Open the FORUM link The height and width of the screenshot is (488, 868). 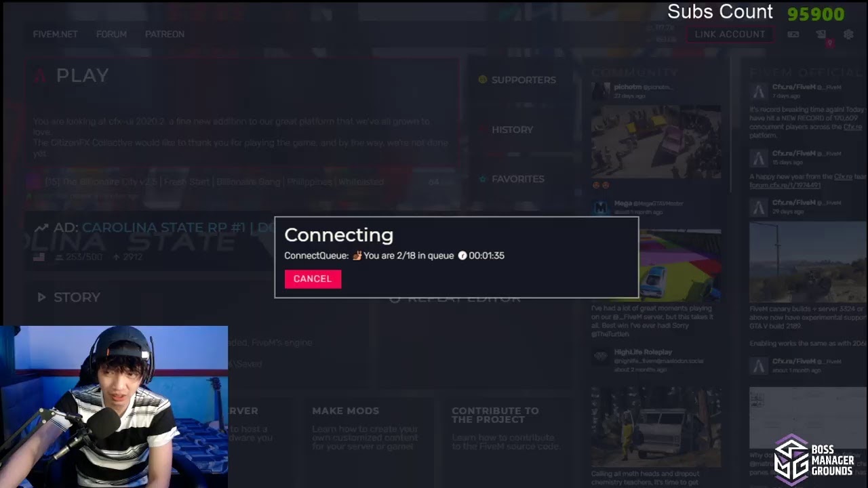point(111,34)
